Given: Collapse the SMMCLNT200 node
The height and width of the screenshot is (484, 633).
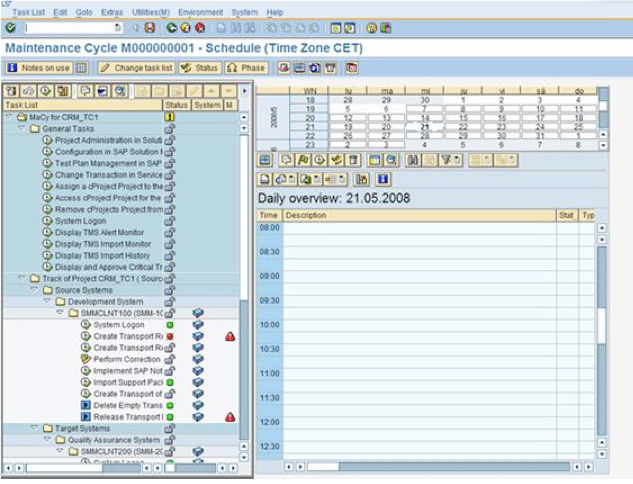Looking at the screenshot, I should [60, 451].
